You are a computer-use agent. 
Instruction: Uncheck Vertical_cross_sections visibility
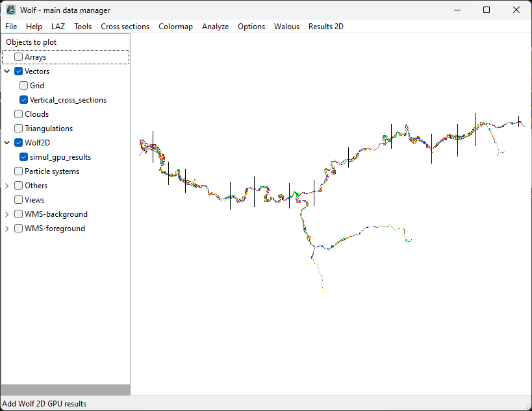[x=23, y=100]
